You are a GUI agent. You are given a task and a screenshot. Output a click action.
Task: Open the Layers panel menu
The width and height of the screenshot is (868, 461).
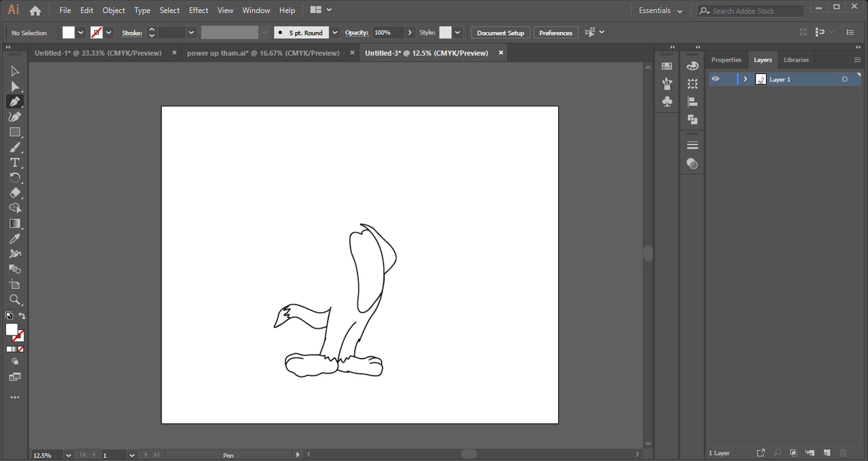(857, 60)
